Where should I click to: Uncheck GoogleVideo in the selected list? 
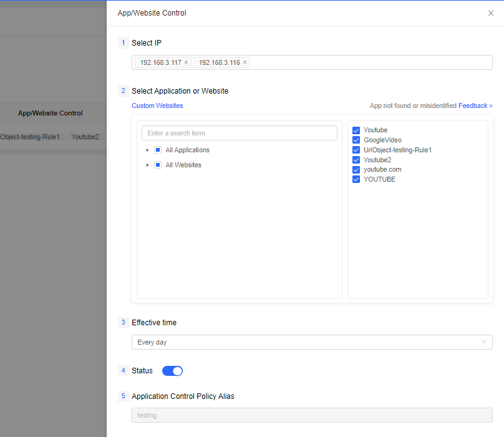356,140
